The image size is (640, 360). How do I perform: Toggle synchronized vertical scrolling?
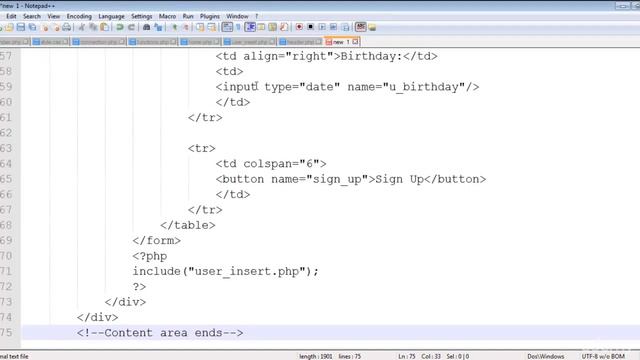click(200, 27)
